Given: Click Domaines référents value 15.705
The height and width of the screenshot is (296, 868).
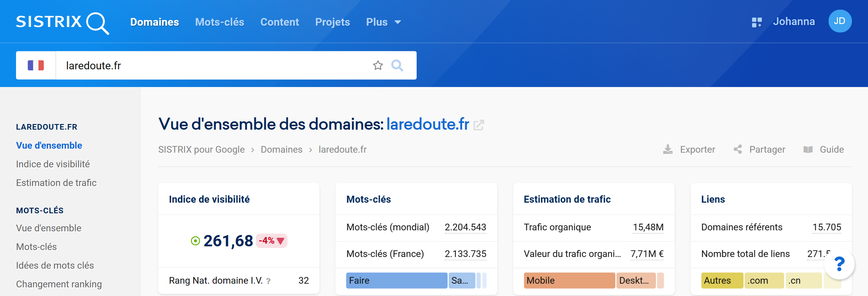Looking at the screenshot, I should coord(827,227).
